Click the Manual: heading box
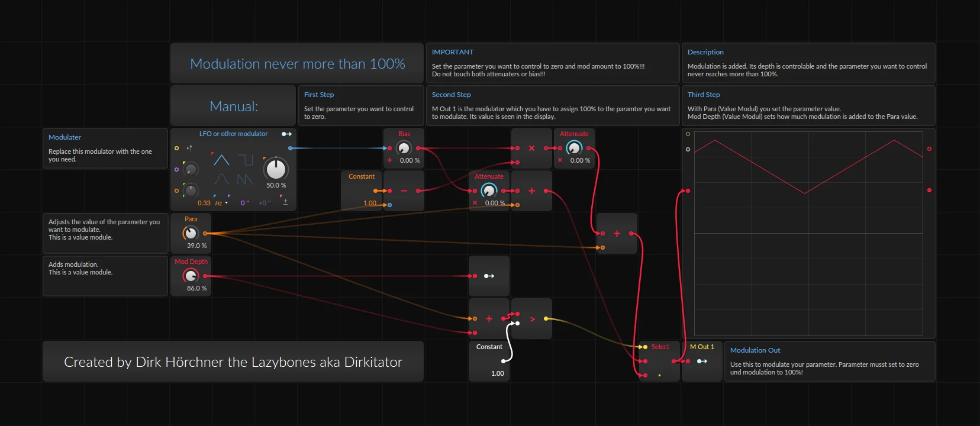The image size is (980, 426). (233, 105)
